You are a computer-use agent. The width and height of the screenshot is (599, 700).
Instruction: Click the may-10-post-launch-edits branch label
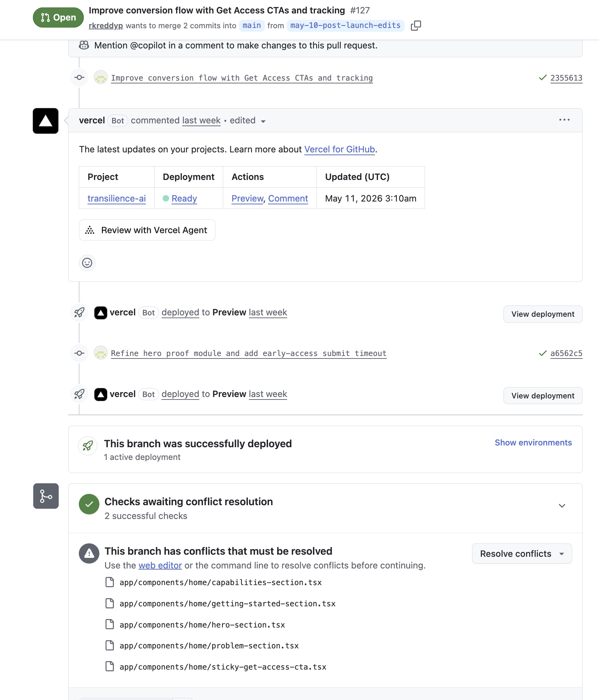(345, 25)
